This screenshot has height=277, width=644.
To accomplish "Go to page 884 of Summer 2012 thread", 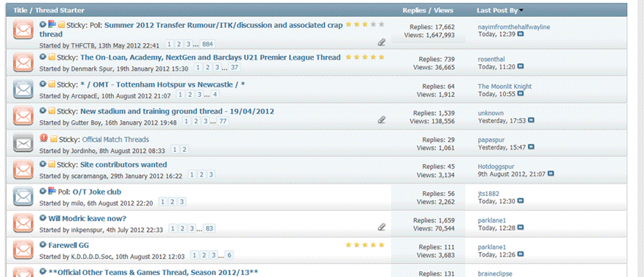I will pyautogui.click(x=208, y=44).
